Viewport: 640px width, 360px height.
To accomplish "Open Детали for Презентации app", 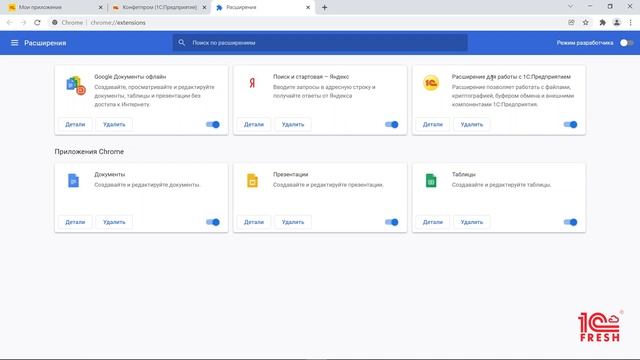I will [254, 222].
